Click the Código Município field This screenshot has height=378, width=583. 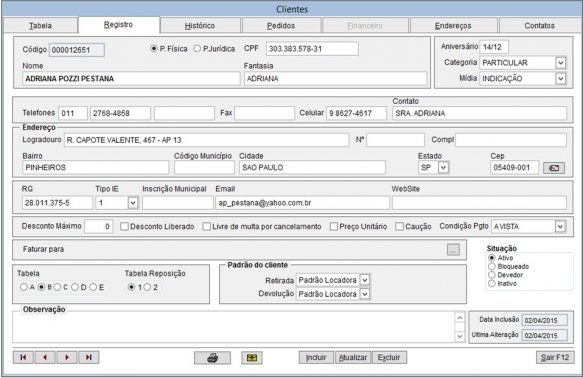tap(204, 168)
